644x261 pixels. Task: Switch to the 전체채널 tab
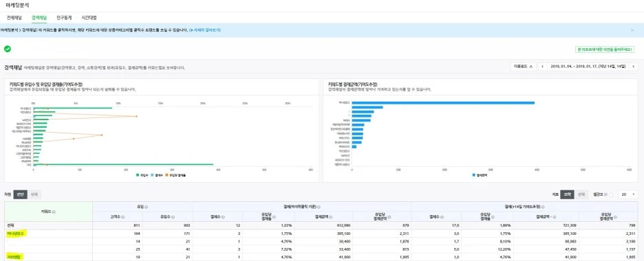click(x=14, y=18)
